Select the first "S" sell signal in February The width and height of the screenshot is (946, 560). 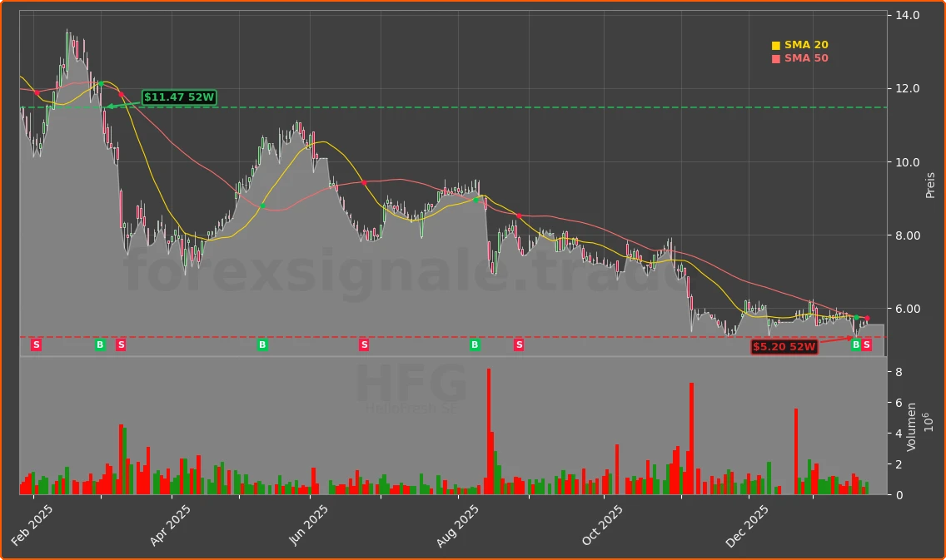(x=36, y=344)
